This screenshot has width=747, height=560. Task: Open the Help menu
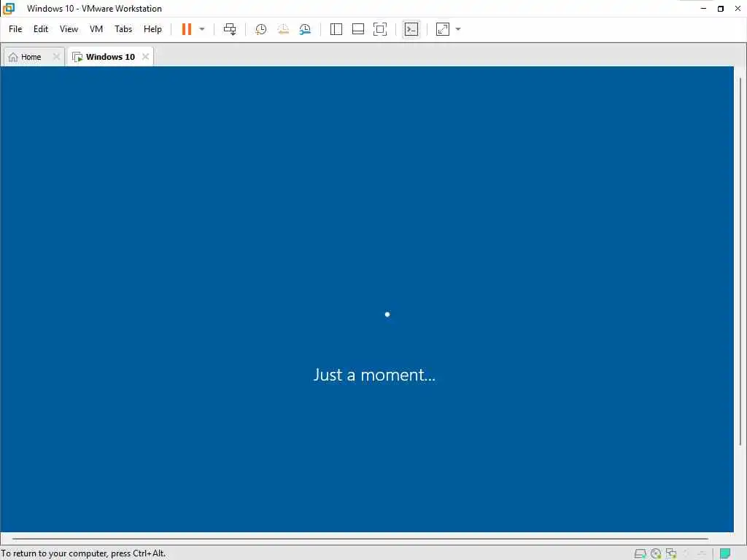152,29
